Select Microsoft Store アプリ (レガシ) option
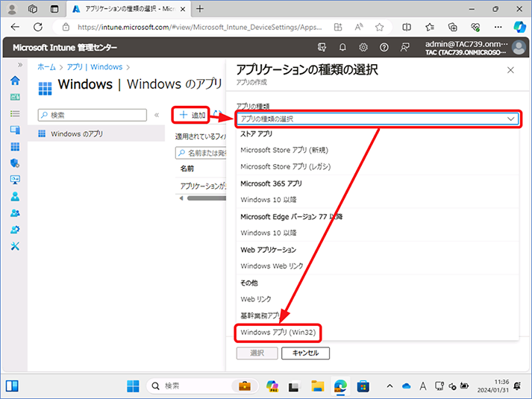The image size is (532, 399). pyautogui.click(x=285, y=167)
